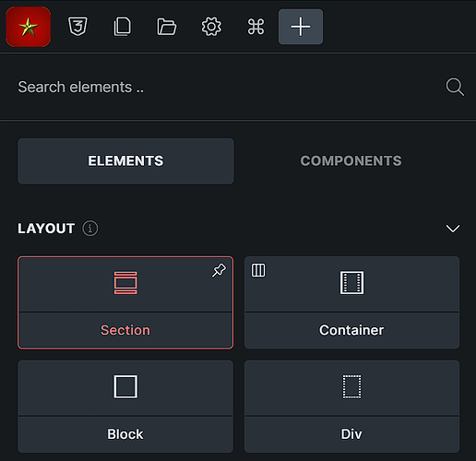Open the CSS3 shield icon panel
Viewport: 476px width, 461px height.
pos(77,27)
